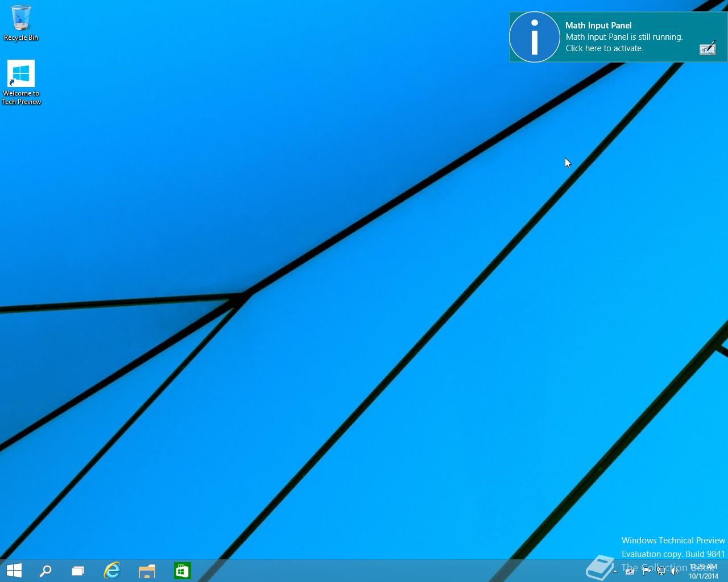728x582 pixels.
Task: Launch Internet Explorer from the taskbar
Action: click(112, 571)
